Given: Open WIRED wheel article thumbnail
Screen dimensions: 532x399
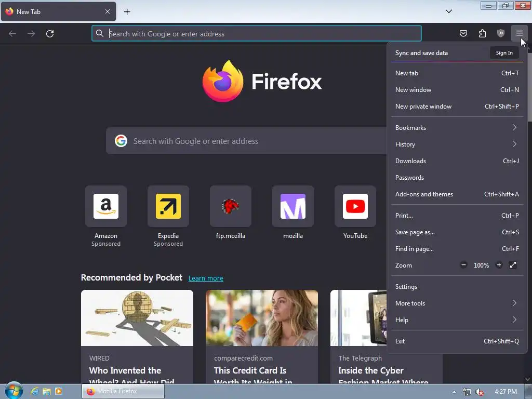Looking at the screenshot, I should [x=137, y=318].
